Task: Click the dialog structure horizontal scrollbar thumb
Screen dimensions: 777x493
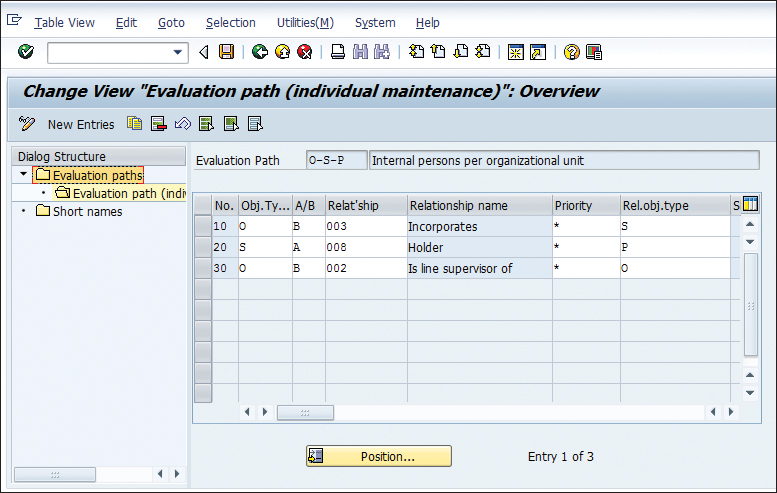Action: 55,475
